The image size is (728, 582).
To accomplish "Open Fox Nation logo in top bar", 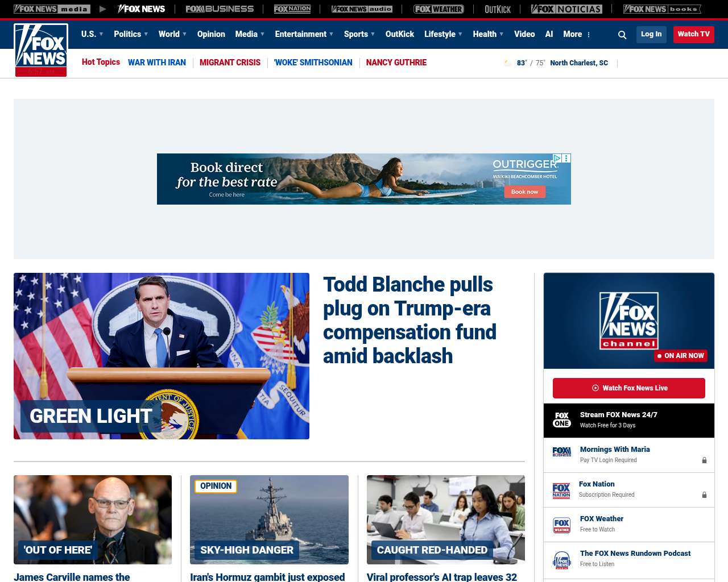I will [292, 9].
